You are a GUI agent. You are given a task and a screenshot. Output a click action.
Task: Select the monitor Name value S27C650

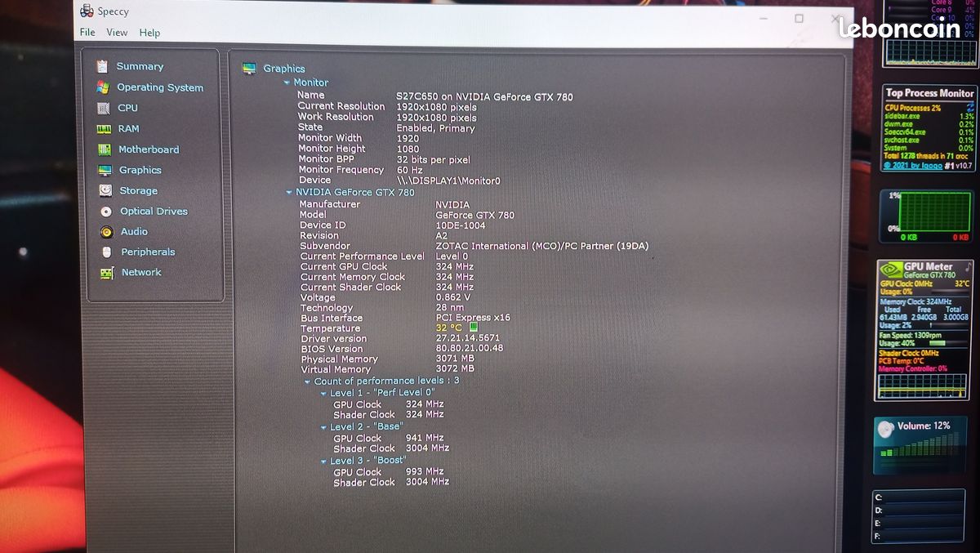click(x=484, y=96)
